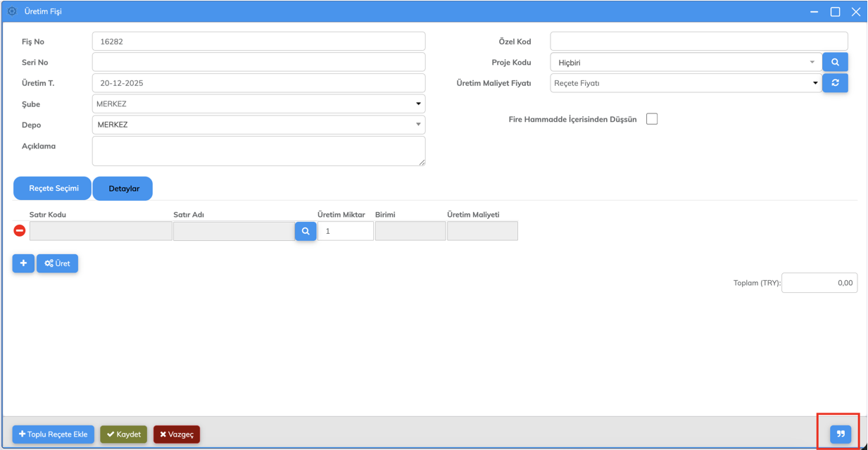The width and height of the screenshot is (868, 450).
Task: Add a new row with the plus button
Action: point(23,263)
